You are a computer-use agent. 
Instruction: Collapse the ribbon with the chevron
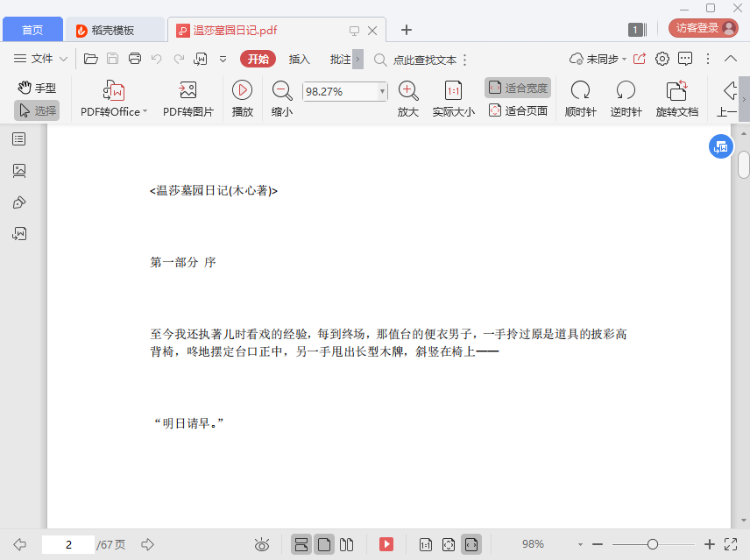(x=731, y=59)
